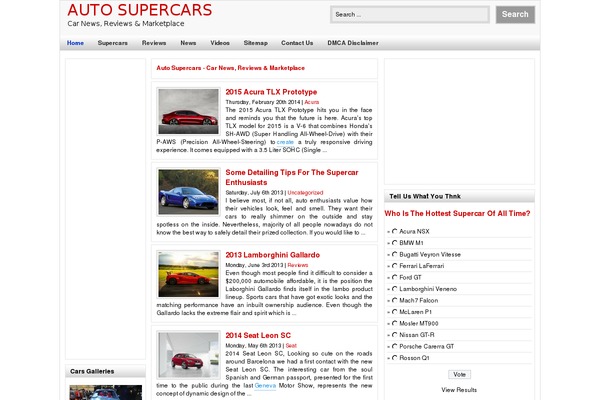The image size is (600, 400).
Task: Open the Contact Us page
Action: point(297,43)
